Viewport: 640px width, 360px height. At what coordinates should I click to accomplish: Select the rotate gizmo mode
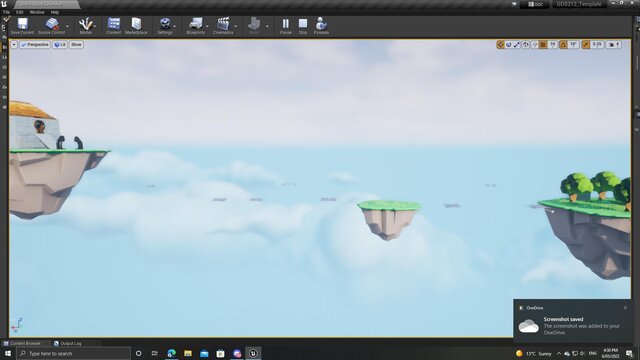[x=509, y=44]
